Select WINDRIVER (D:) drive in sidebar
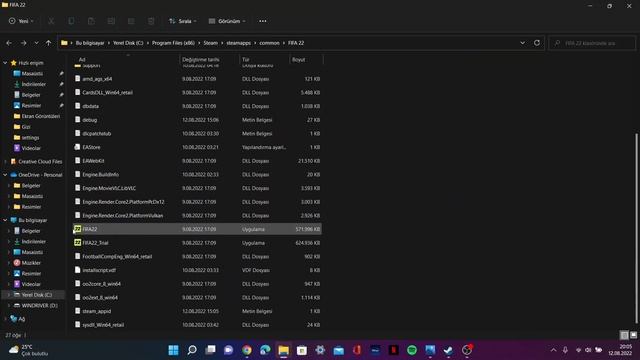 pyautogui.click(x=39, y=305)
